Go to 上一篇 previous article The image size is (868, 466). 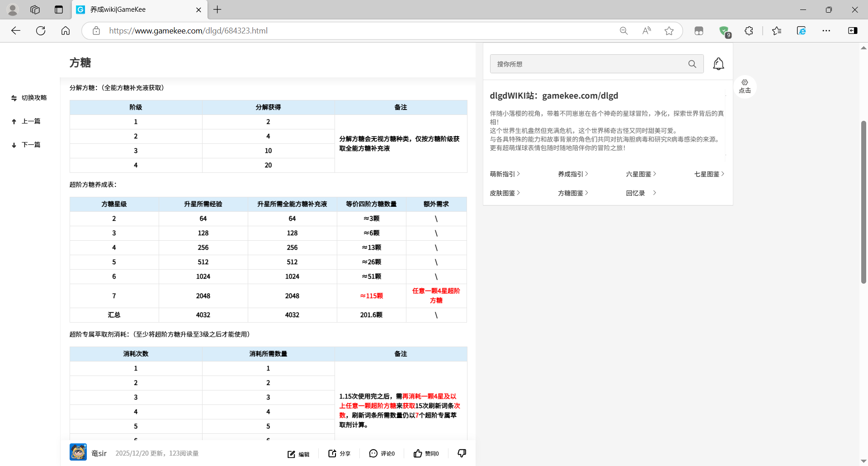coord(26,121)
